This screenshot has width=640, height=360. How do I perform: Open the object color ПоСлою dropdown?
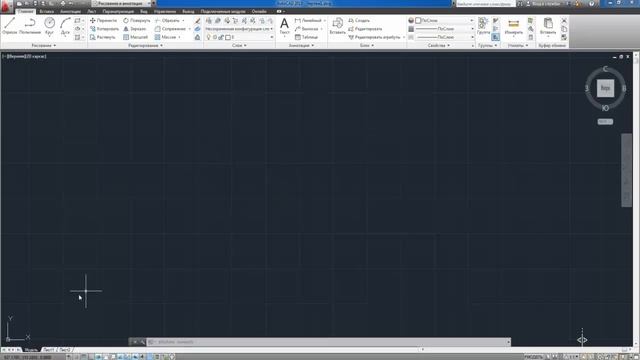tap(444, 20)
